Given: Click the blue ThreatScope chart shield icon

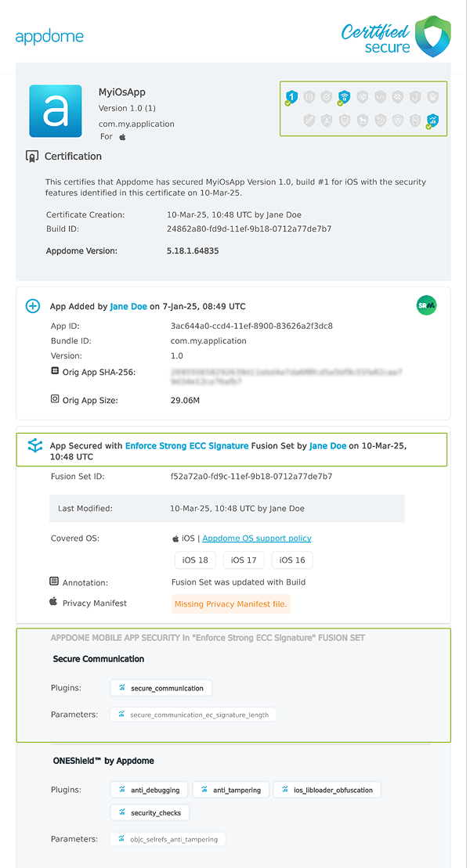Looking at the screenshot, I should point(432,121).
